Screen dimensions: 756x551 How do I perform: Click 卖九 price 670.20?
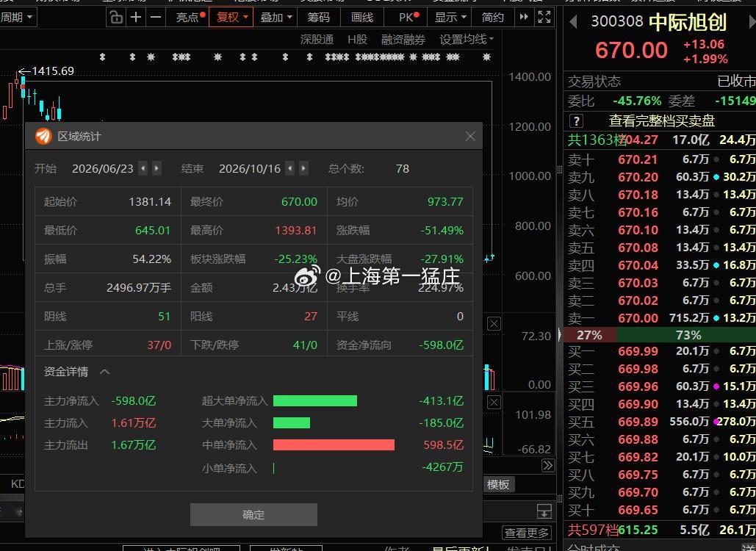click(x=638, y=177)
